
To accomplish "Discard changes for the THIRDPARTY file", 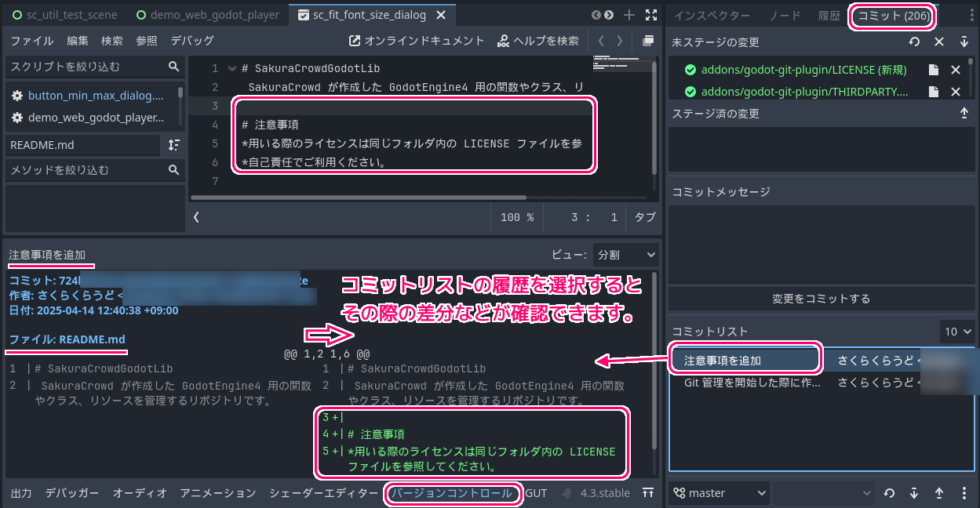I will [956, 92].
